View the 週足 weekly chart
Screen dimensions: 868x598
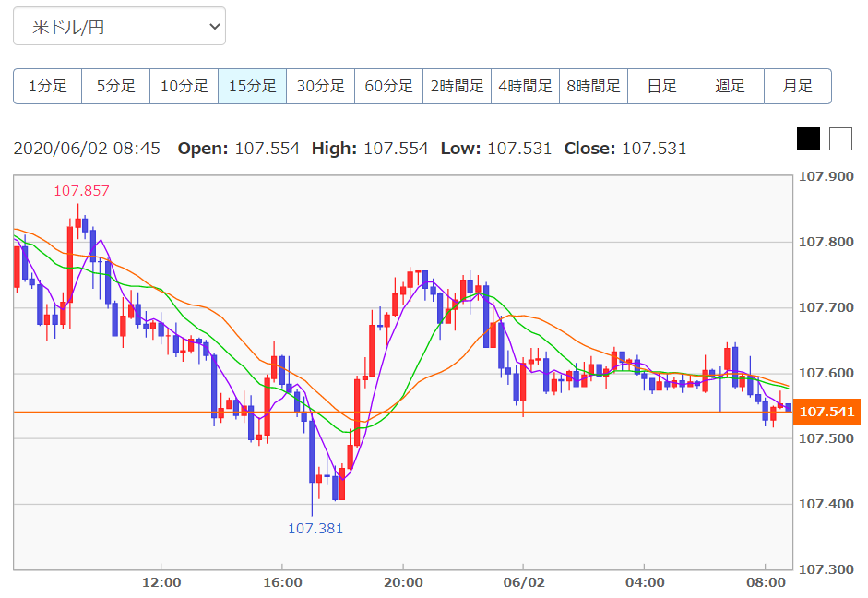click(x=730, y=87)
